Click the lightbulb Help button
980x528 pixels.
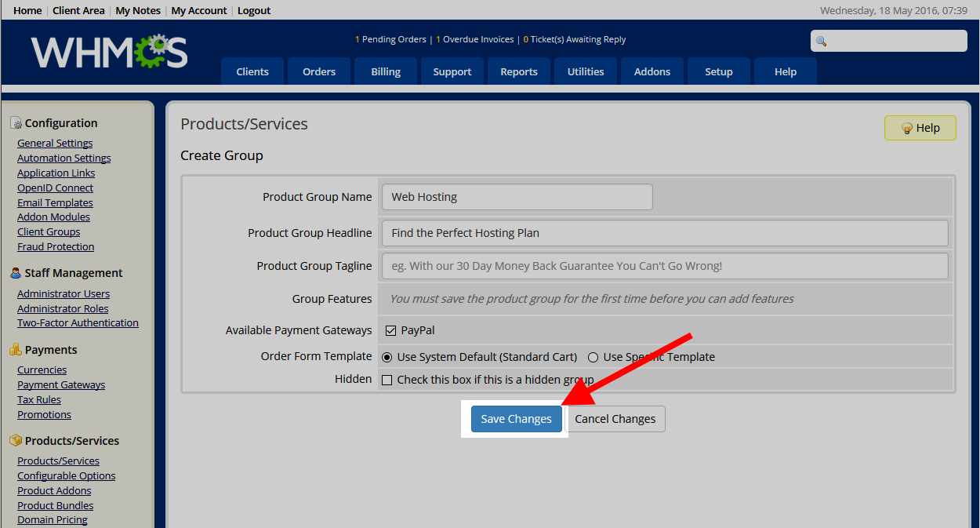pos(920,128)
